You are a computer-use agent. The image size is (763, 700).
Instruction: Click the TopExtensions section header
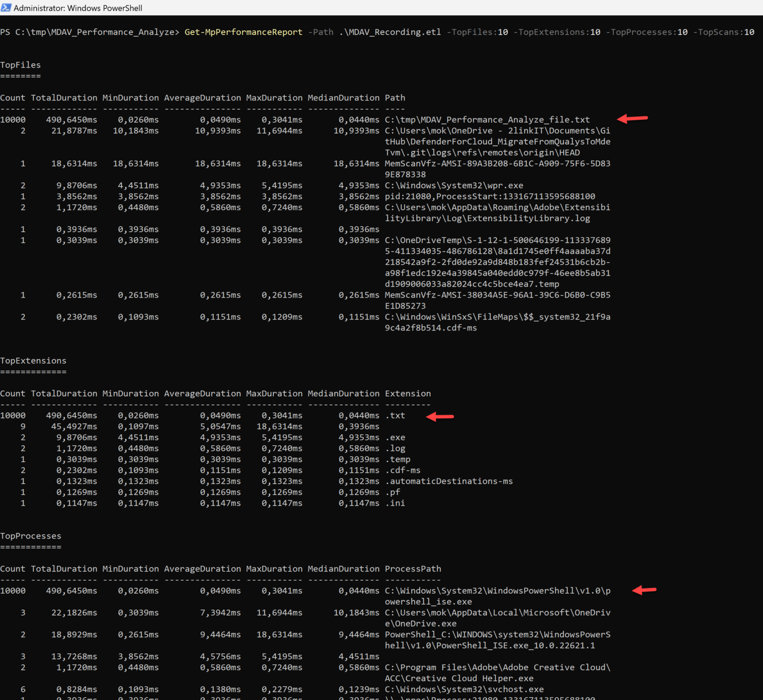pyautogui.click(x=33, y=360)
